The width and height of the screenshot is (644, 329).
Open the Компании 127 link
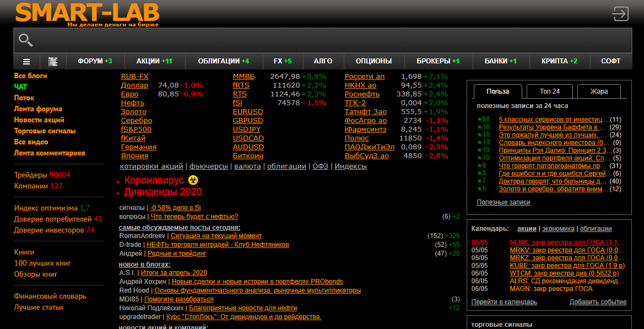pyautogui.click(x=38, y=186)
